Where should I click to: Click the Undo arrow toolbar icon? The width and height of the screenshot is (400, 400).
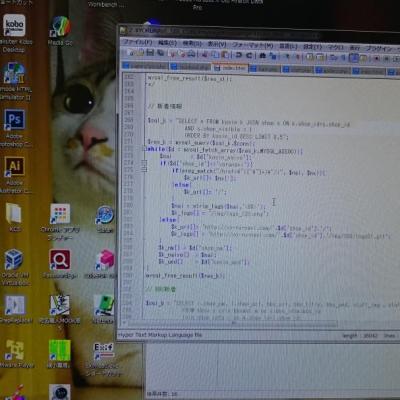[x=239, y=55]
